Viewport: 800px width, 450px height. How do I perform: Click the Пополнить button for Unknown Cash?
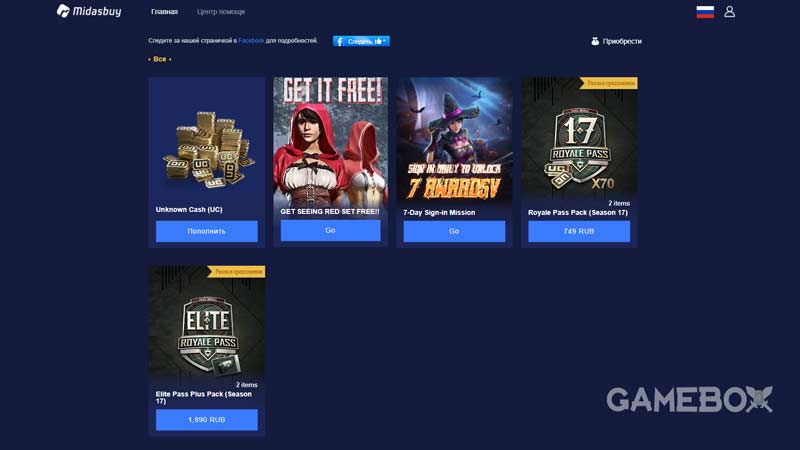(x=207, y=231)
